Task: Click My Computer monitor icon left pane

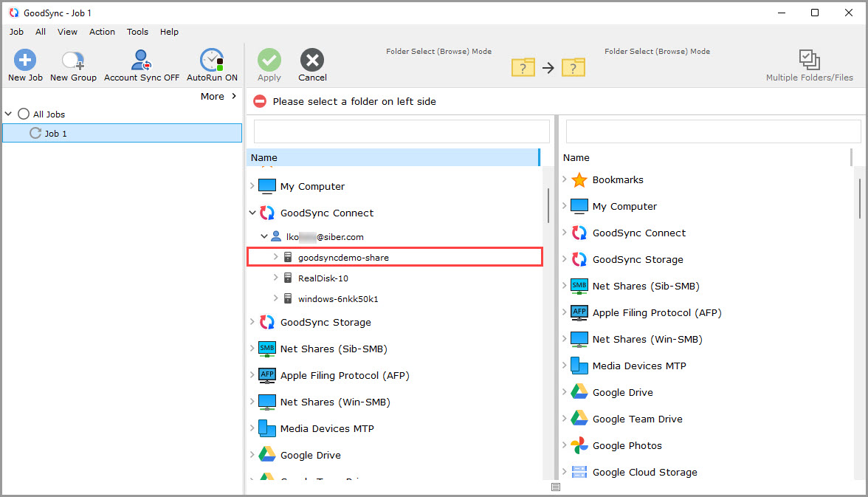Action: (267, 186)
